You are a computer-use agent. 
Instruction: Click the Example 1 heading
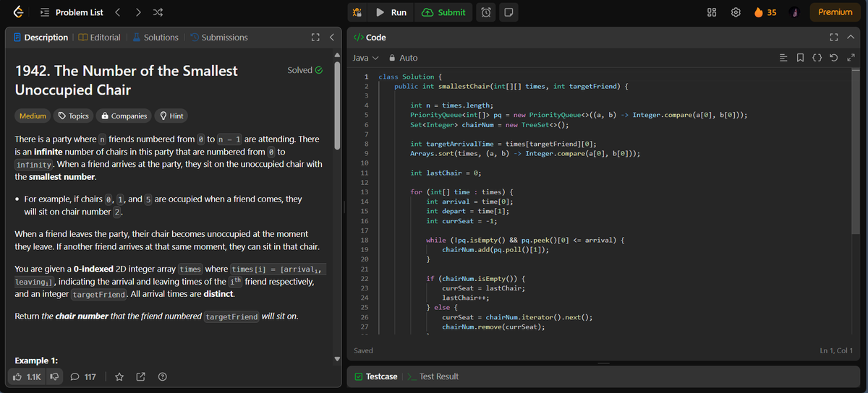(36, 360)
